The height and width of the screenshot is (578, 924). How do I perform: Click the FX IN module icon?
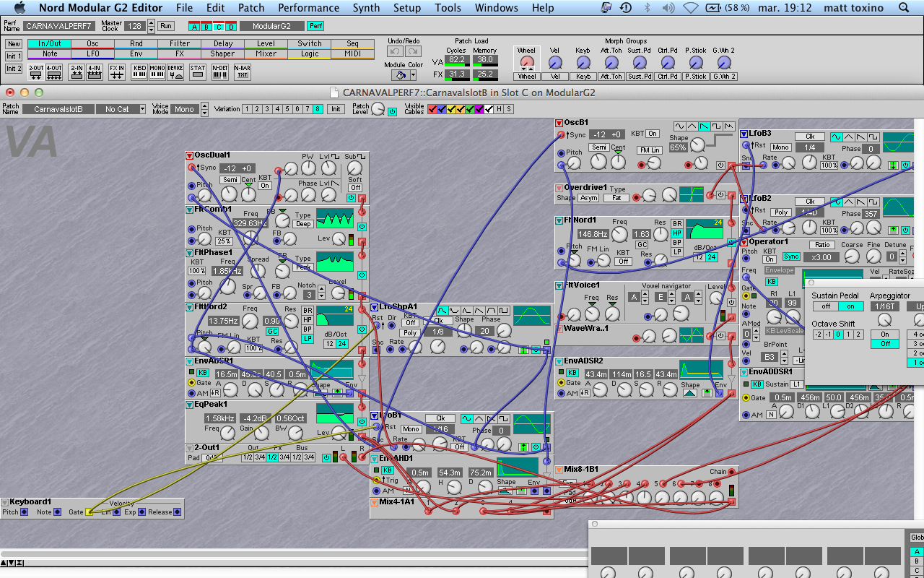coord(116,72)
